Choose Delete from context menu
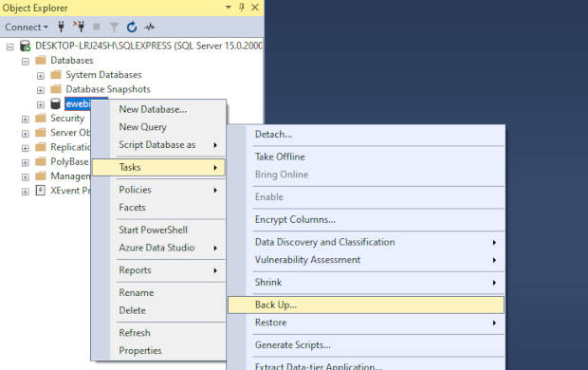This screenshot has height=370, width=588. pyautogui.click(x=158, y=310)
